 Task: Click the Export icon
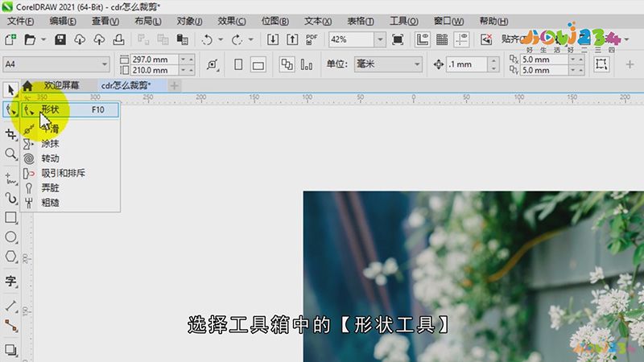click(292, 39)
